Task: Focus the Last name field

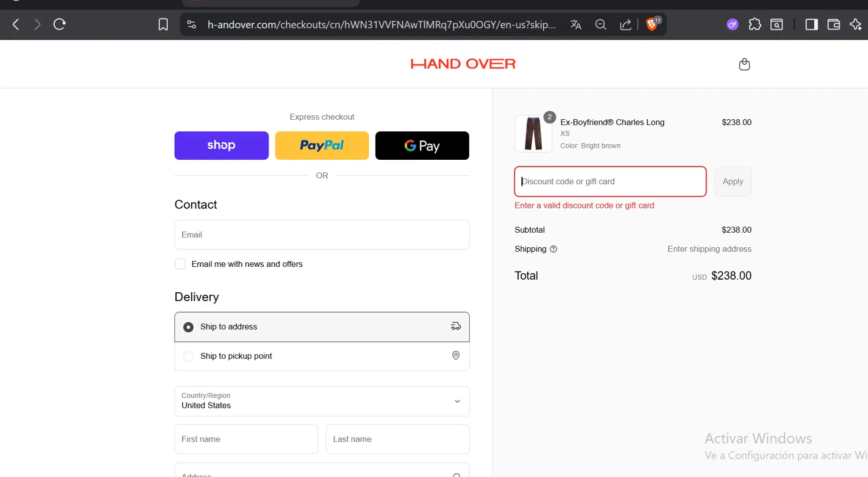Action: click(x=398, y=439)
